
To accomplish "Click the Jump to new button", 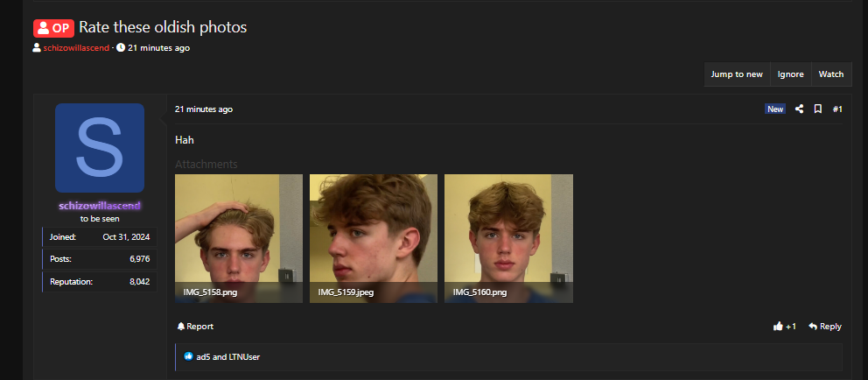I will pyautogui.click(x=737, y=74).
